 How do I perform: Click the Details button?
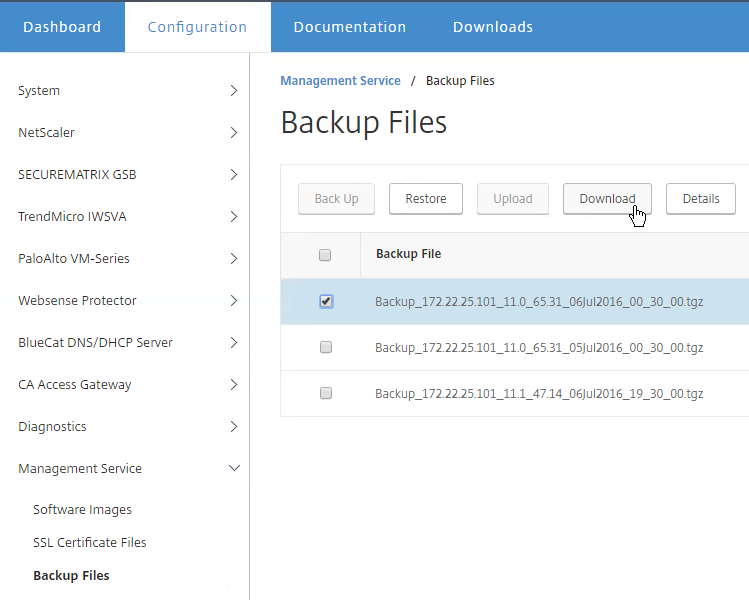[701, 199]
